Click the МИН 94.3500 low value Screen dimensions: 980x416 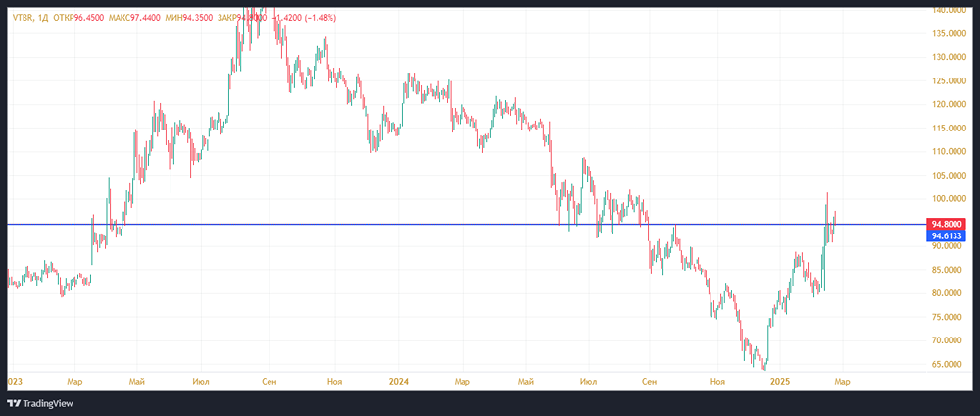coord(189,19)
